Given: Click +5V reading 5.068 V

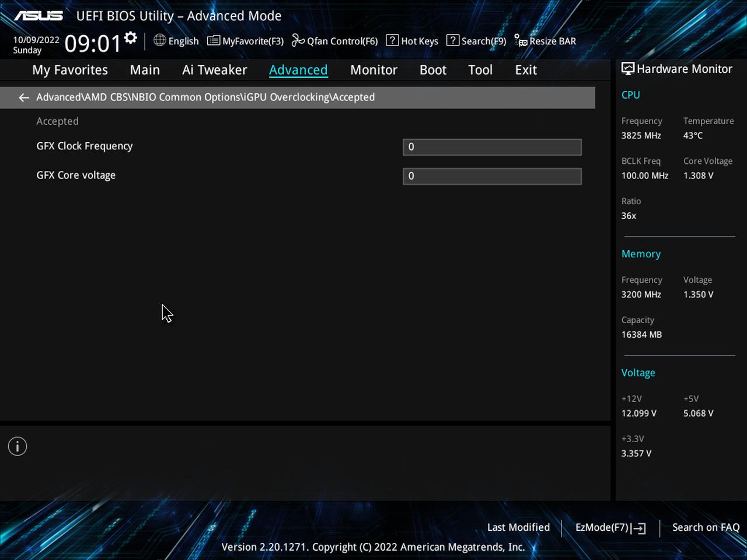Looking at the screenshot, I should click(698, 414).
